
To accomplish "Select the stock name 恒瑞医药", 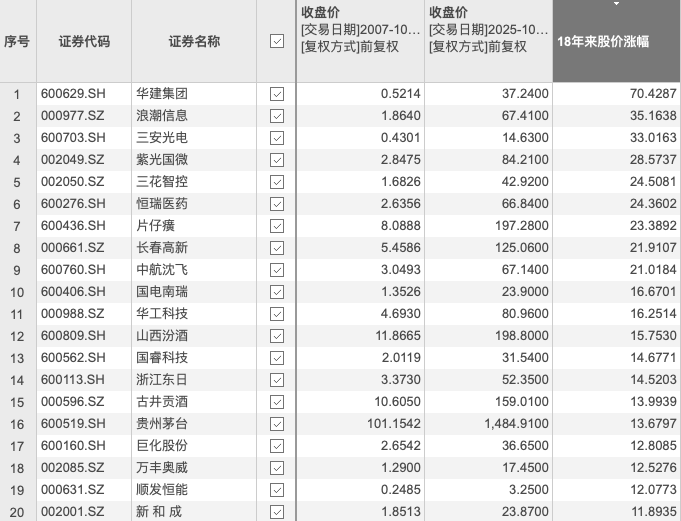I will (162, 204).
